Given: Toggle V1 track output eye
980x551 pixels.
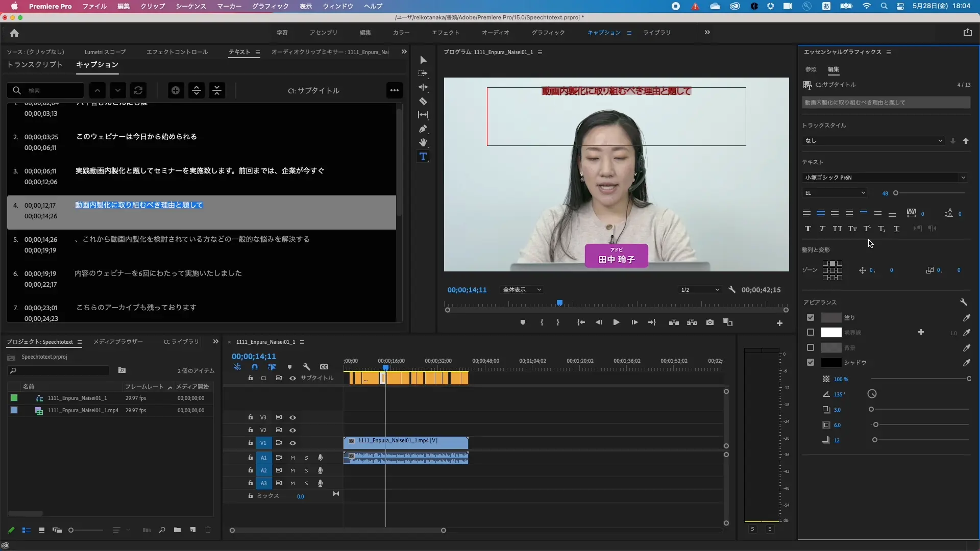Looking at the screenshot, I should [x=292, y=443].
